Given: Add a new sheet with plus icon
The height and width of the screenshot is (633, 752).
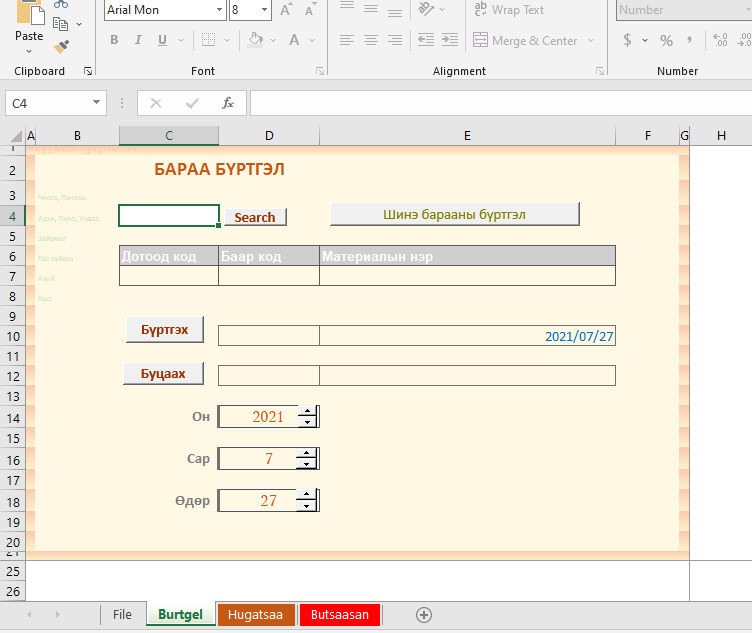Looking at the screenshot, I should click(423, 615).
